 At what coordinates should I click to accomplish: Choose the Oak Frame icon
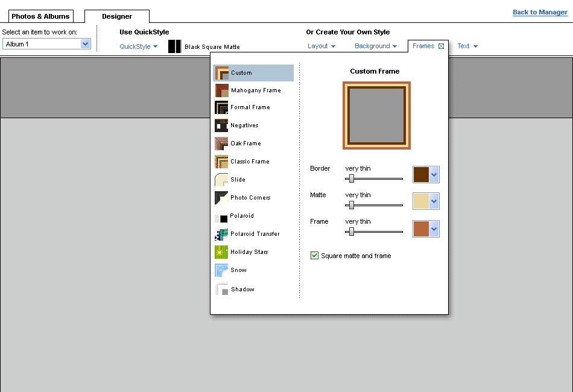[221, 144]
